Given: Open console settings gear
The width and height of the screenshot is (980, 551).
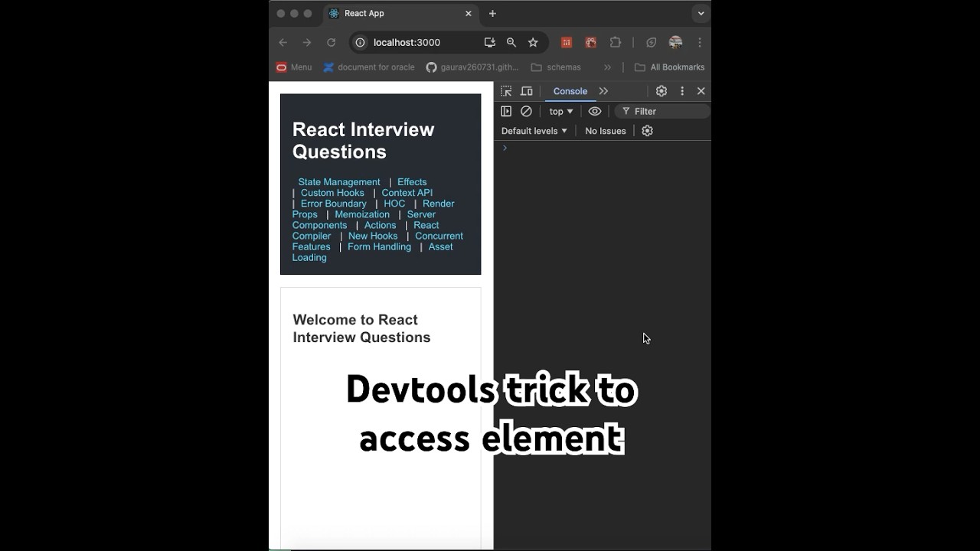Looking at the screenshot, I should coord(647,131).
